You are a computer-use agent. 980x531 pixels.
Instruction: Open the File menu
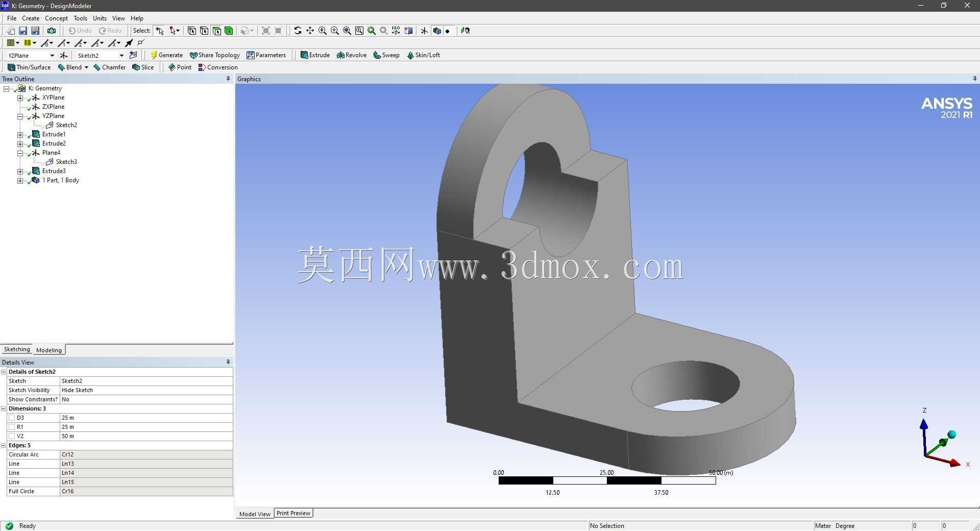[12, 18]
